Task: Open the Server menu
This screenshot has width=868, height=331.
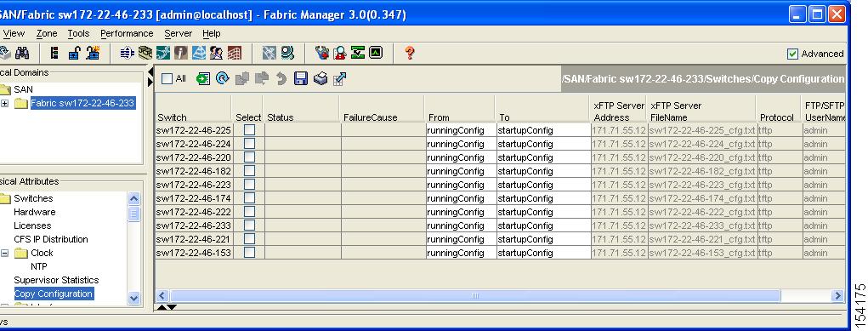Action: [x=179, y=34]
